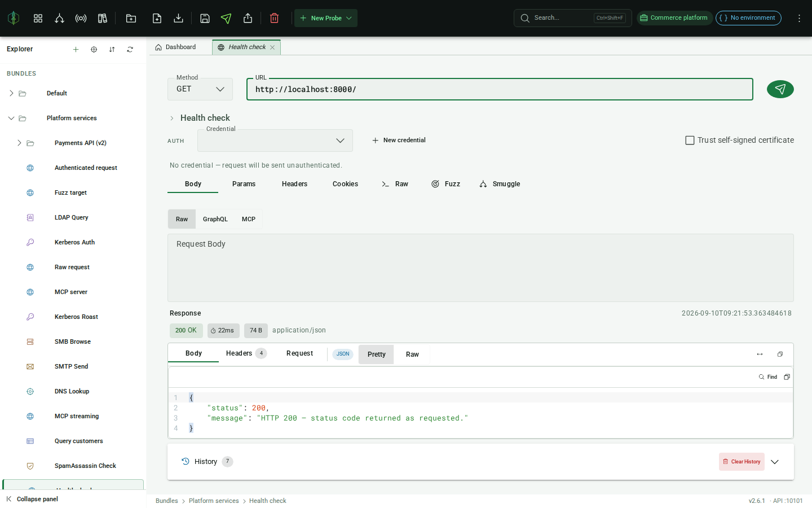Open the Smuggle request tab
The height and width of the screenshot is (508, 812).
click(x=500, y=184)
